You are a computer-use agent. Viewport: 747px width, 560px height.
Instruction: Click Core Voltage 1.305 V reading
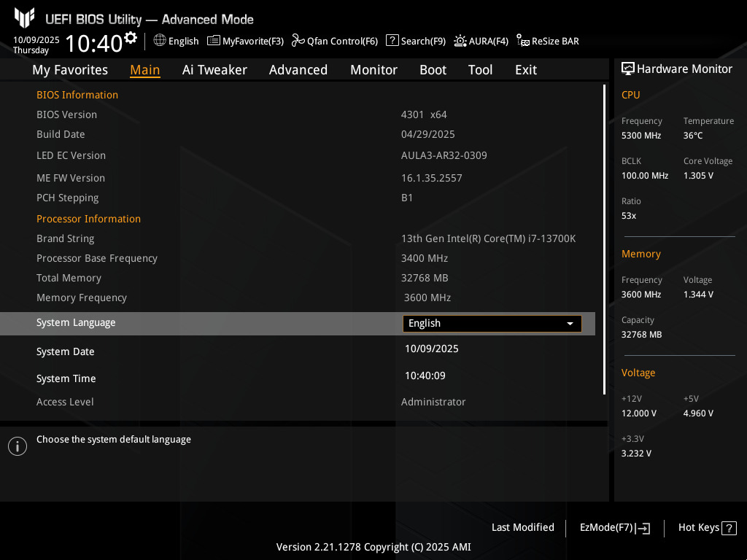[x=698, y=176]
